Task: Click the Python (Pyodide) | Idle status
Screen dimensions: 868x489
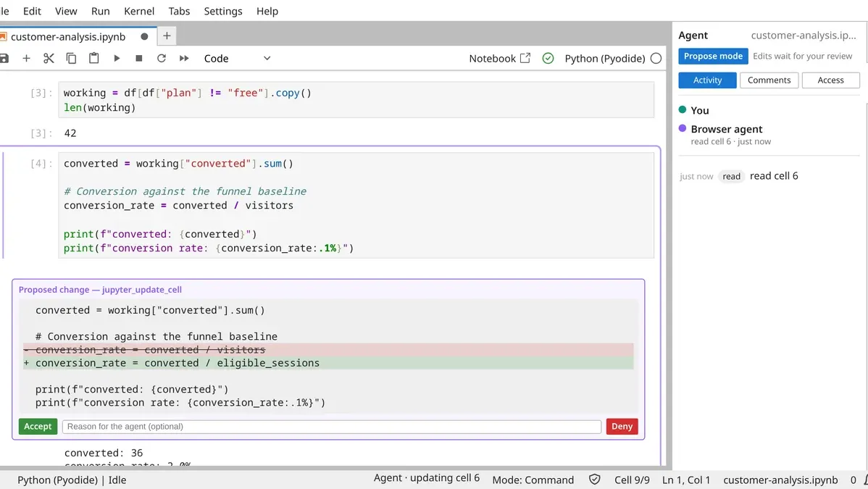Action: pyautogui.click(x=72, y=480)
